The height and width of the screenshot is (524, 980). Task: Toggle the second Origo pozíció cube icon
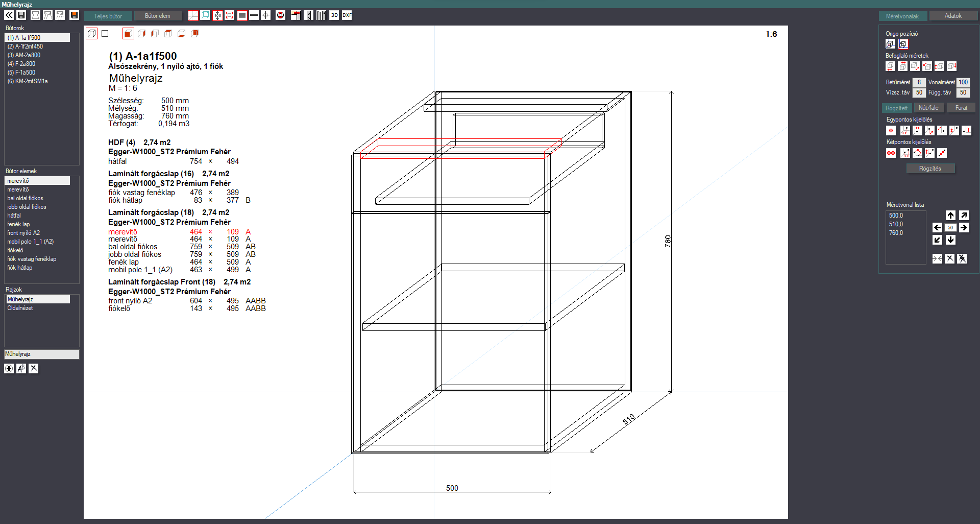[903, 44]
